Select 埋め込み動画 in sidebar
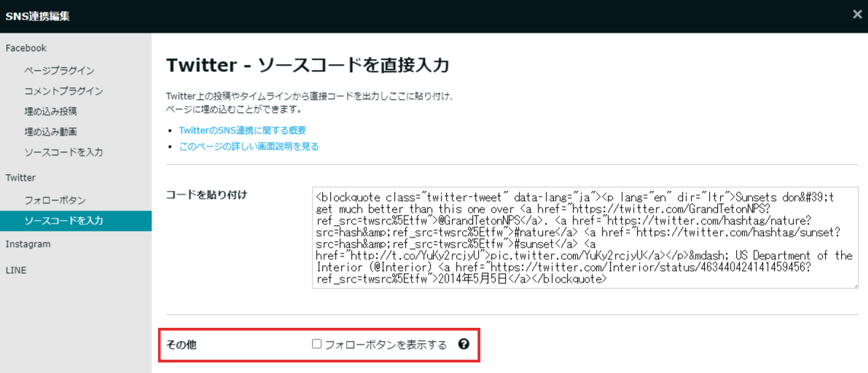Screen dimensions: 868x373 tap(50, 132)
